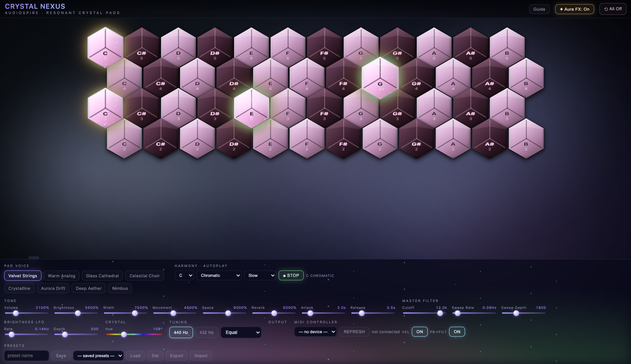Trigger the E2 hexagon pad
631x364 pixels.
(270, 138)
